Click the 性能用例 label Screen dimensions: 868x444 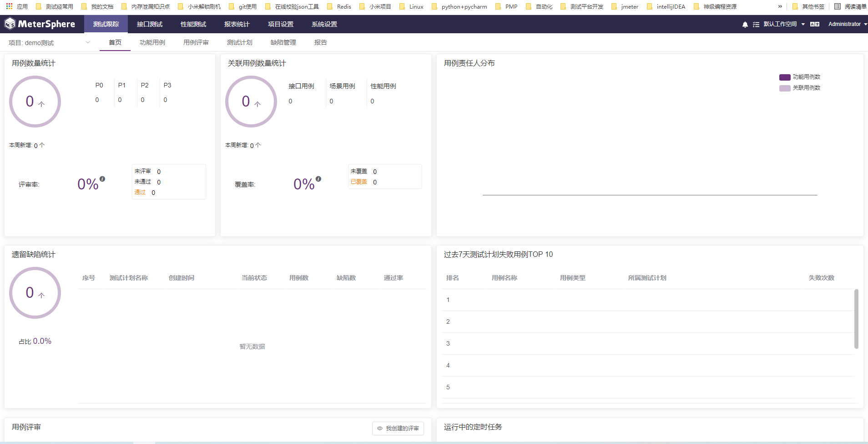pyautogui.click(x=384, y=86)
